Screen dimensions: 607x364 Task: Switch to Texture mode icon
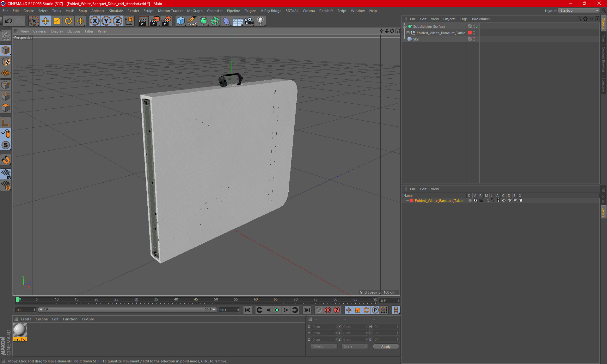click(x=6, y=62)
